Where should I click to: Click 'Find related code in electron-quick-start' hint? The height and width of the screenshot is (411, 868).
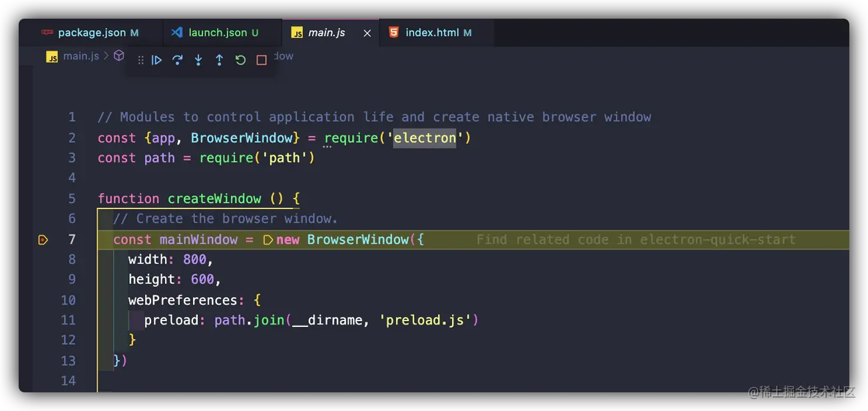pos(635,240)
